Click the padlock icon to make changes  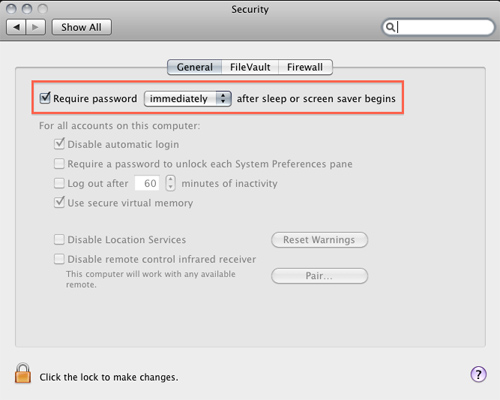coord(23,373)
